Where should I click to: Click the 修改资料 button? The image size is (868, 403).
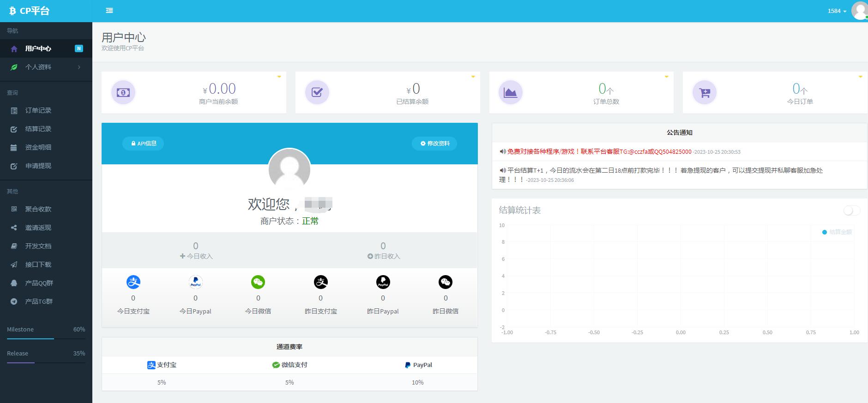click(x=434, y=144)
